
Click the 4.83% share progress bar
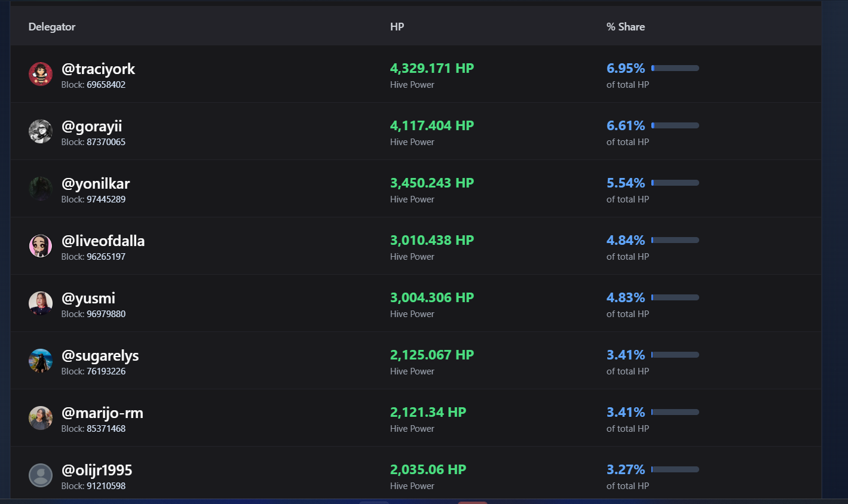[675, 297]
